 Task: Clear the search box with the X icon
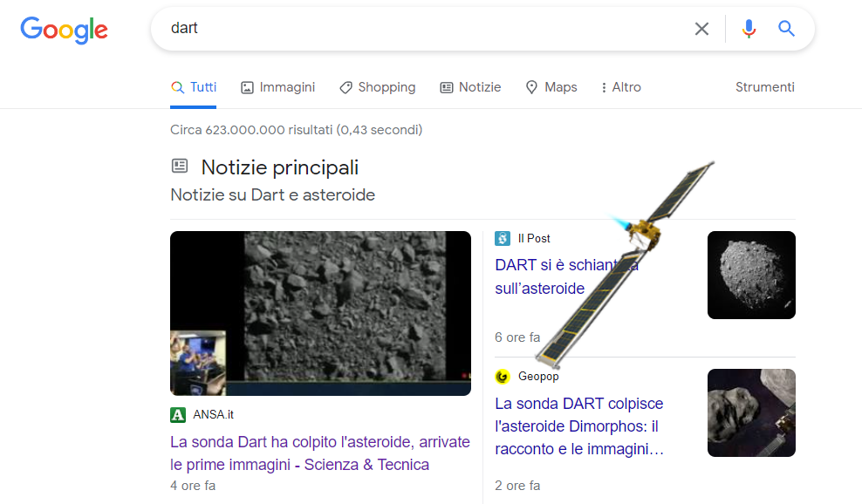[701, 29]
